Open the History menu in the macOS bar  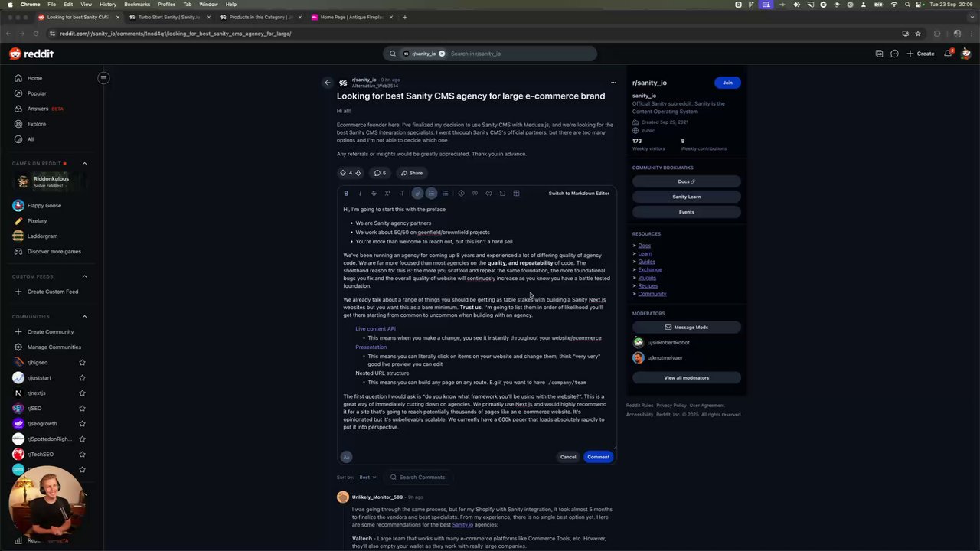tap(108, 5)
